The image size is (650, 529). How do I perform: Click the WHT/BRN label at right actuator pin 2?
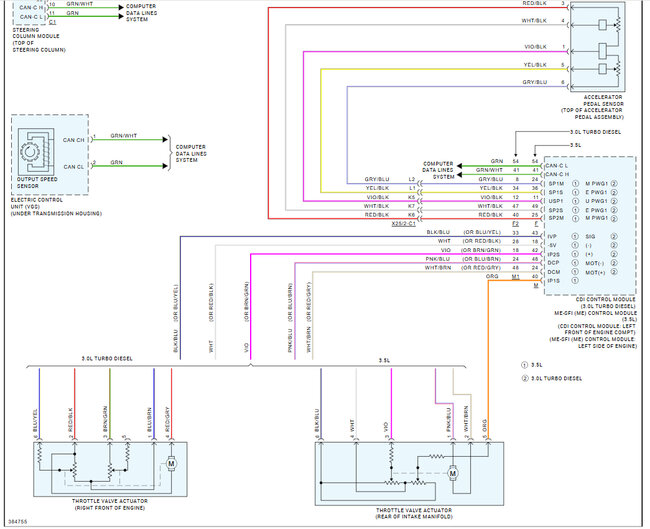pyautogui.click(x=466, y=419)
